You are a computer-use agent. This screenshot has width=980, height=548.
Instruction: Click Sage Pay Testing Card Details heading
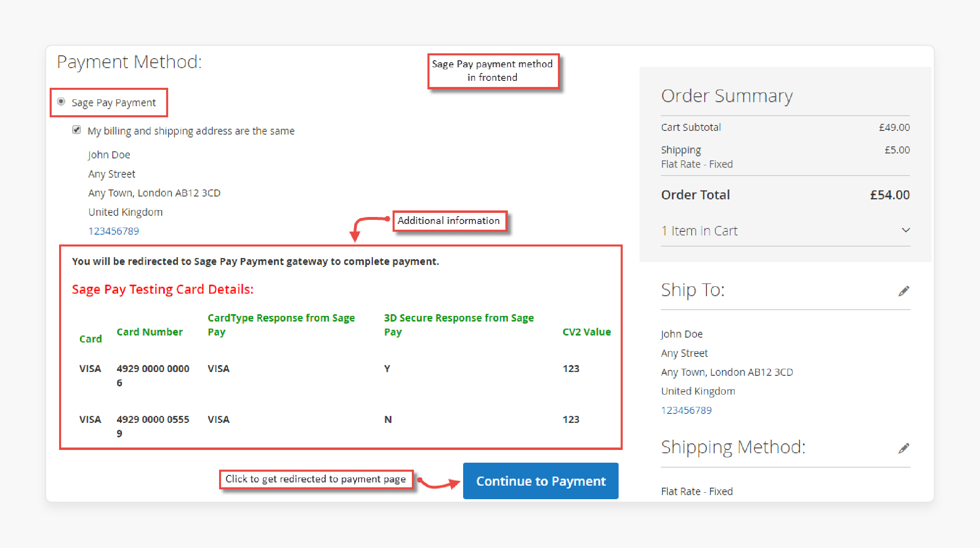coord(162,289)
